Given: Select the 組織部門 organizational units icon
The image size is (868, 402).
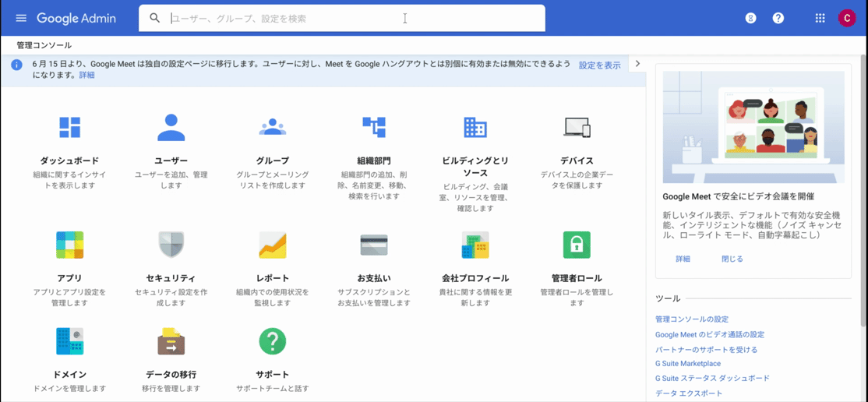Looking at the screenshot, I should [374, 127].
